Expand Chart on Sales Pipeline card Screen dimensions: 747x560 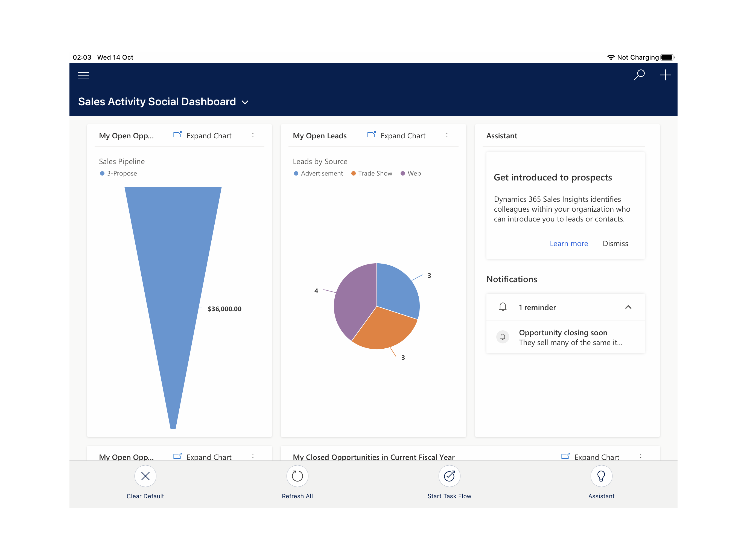click(202, 135)
